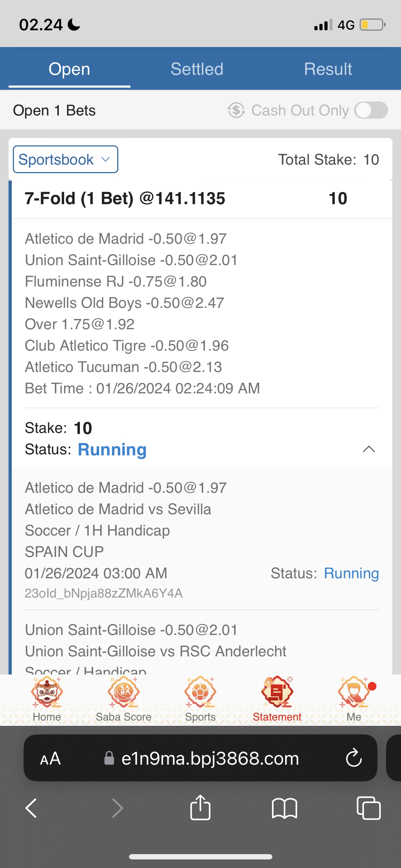This screenshot has height=868, width=401.
Task: Select the Open tab
Action: pos(70,69)
